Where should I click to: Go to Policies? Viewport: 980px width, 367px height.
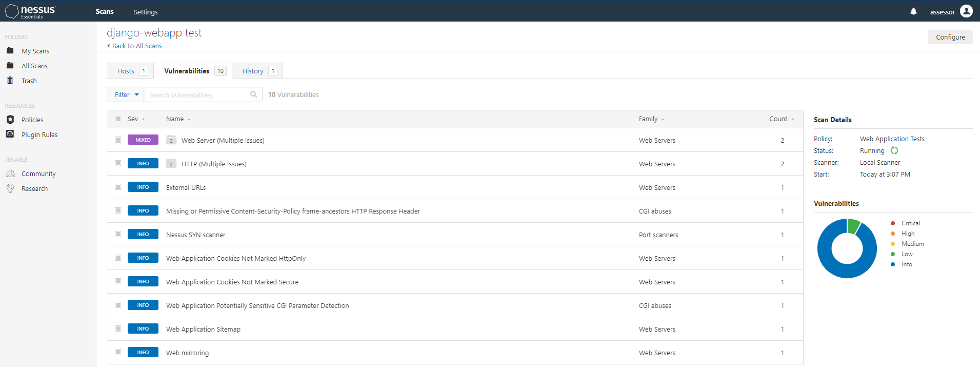tap(32, 120)
